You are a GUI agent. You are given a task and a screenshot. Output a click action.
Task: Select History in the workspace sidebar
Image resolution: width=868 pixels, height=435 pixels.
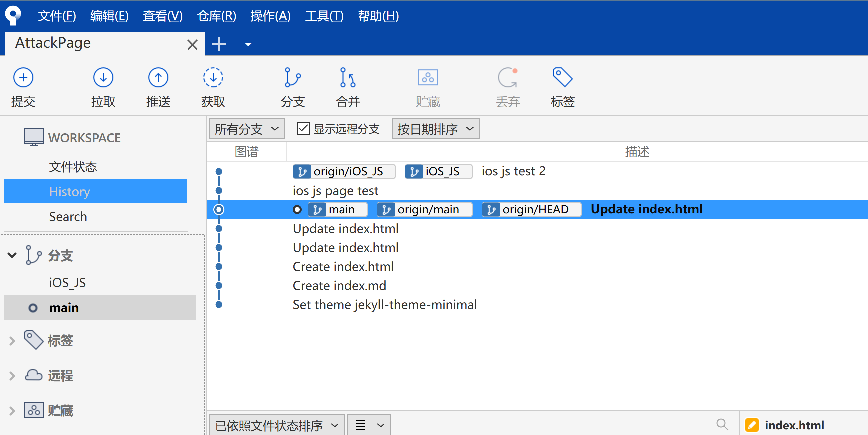tap(95, 191)
